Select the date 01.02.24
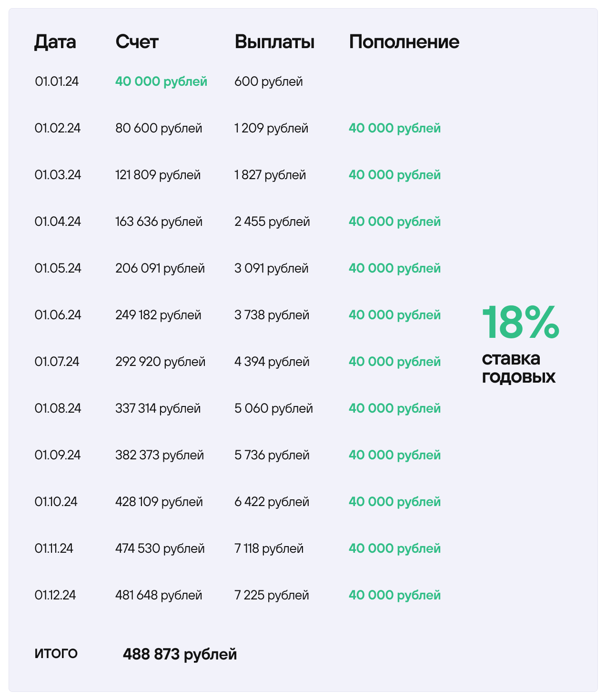 [58, 128]
